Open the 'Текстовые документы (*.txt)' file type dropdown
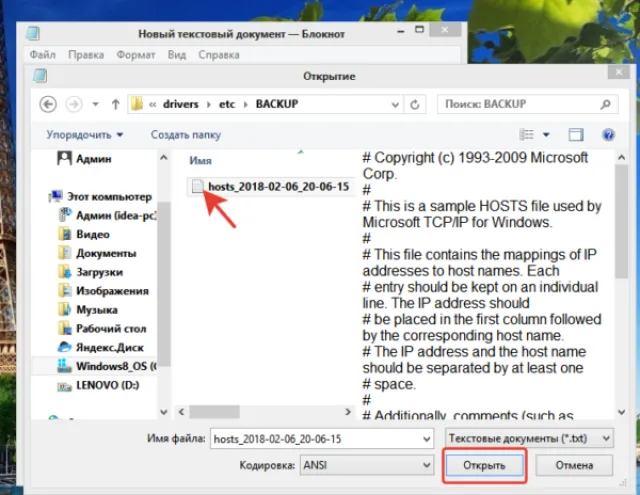Viewport: 640px width, 495px height. point(529,439)
